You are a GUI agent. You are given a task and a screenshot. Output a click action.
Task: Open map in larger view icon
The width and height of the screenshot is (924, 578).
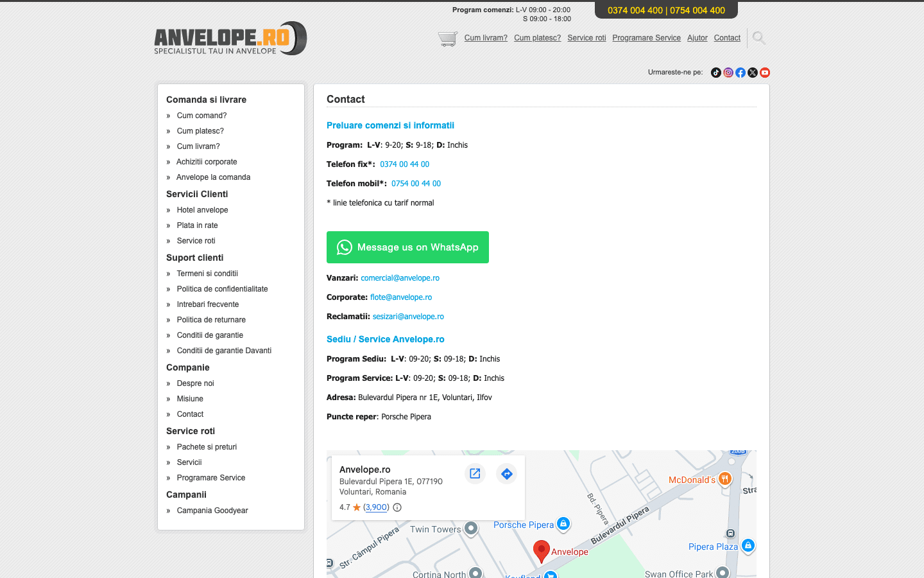click(475, 474)
